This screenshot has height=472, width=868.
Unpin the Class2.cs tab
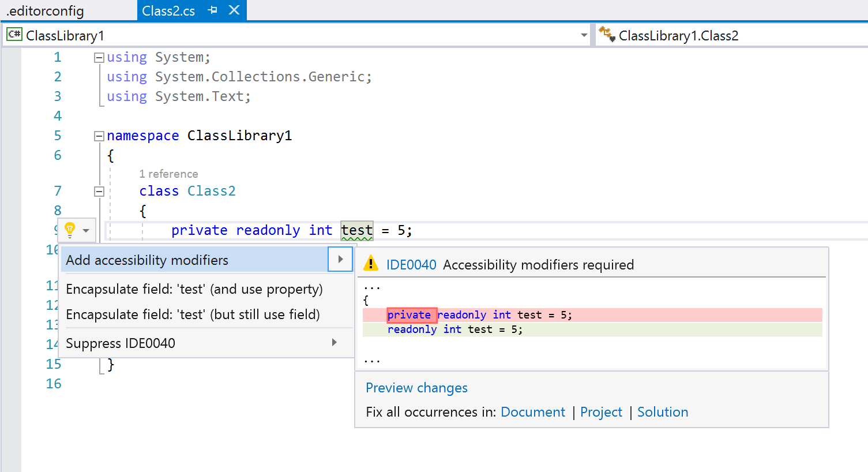tap(213, 10)
